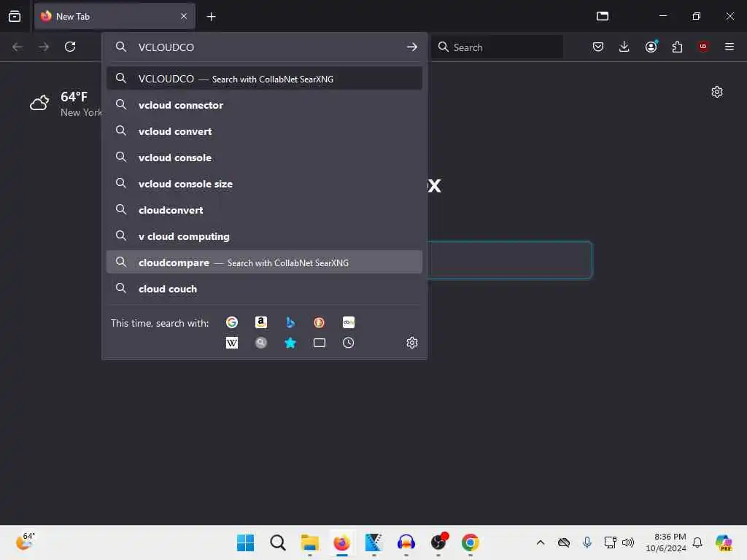The width and height of the screenshot is (747, 560).
Task: Open the Windows Start menu
Action: (245, 542)
